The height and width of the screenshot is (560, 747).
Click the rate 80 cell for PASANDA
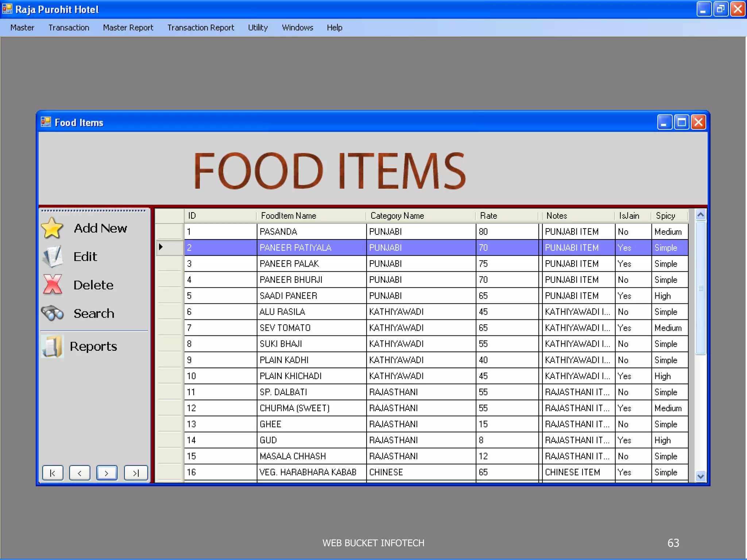click(507, 232)
